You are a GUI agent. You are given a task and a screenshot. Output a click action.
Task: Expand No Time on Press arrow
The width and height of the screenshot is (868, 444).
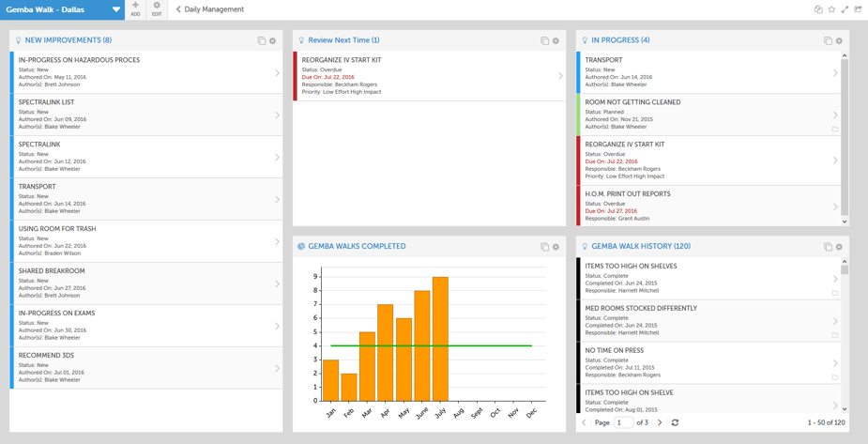(835, 363)
